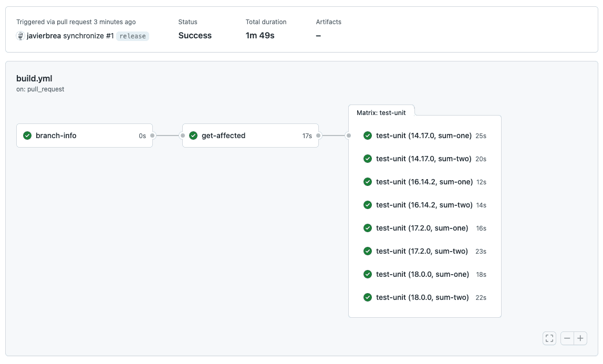
Task: Click success icon of test-unit (14.17.0, sum-one)
Action: point(368,136)
